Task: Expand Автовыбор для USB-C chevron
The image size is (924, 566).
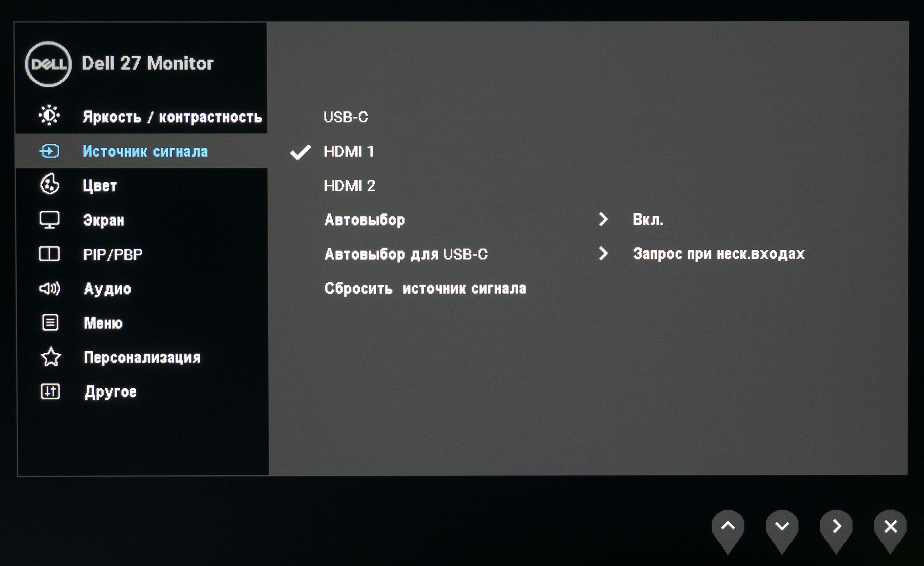Action: click(x=603, y=254)
